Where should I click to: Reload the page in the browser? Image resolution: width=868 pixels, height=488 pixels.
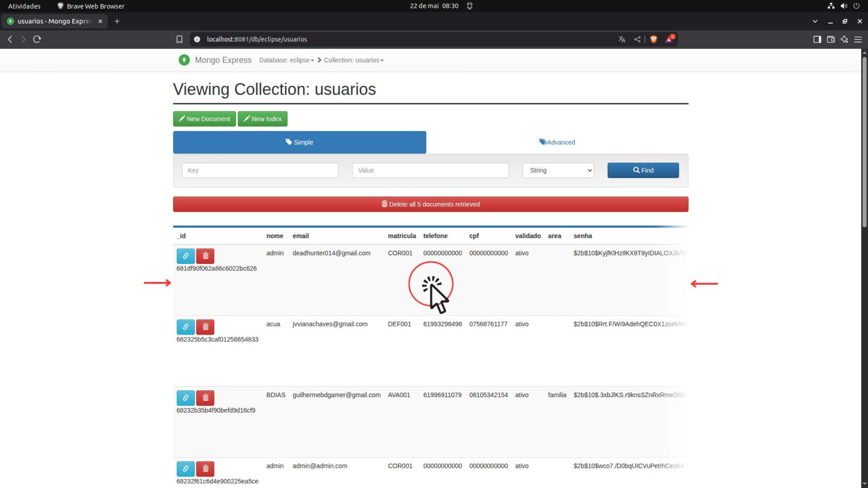coord(37,39)
